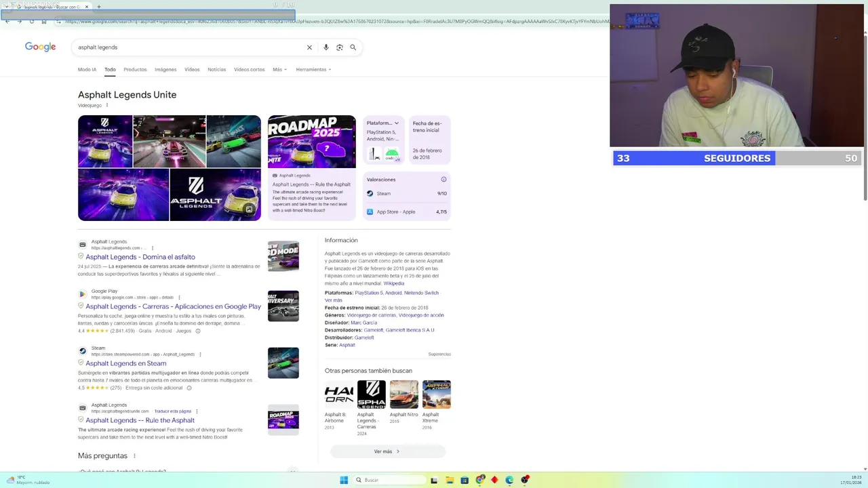Click the magnifying glass search icon
Image resolution: width=868 pixels, height=488 pixels.
[x=353, y=47]
